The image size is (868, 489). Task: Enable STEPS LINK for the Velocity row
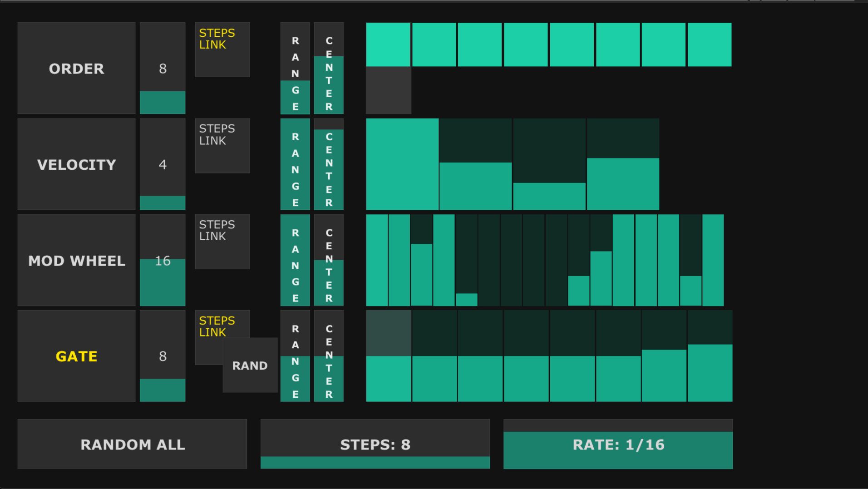point(222,145)
